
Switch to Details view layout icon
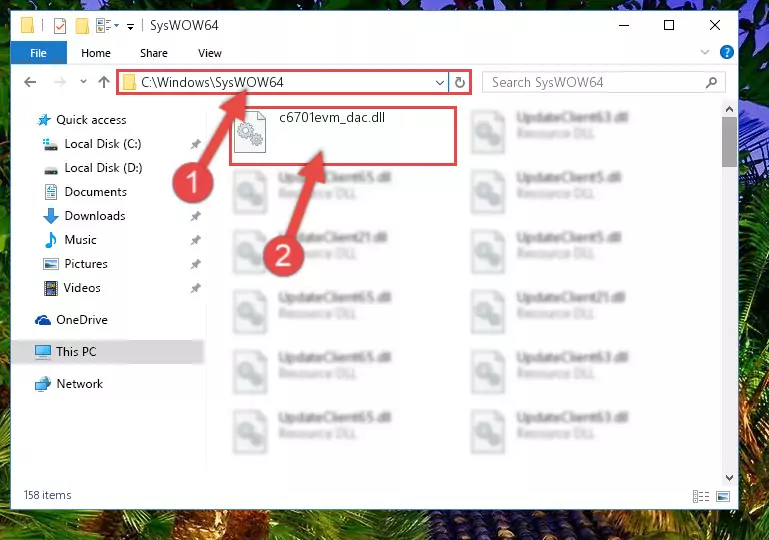tap(700, 496)
